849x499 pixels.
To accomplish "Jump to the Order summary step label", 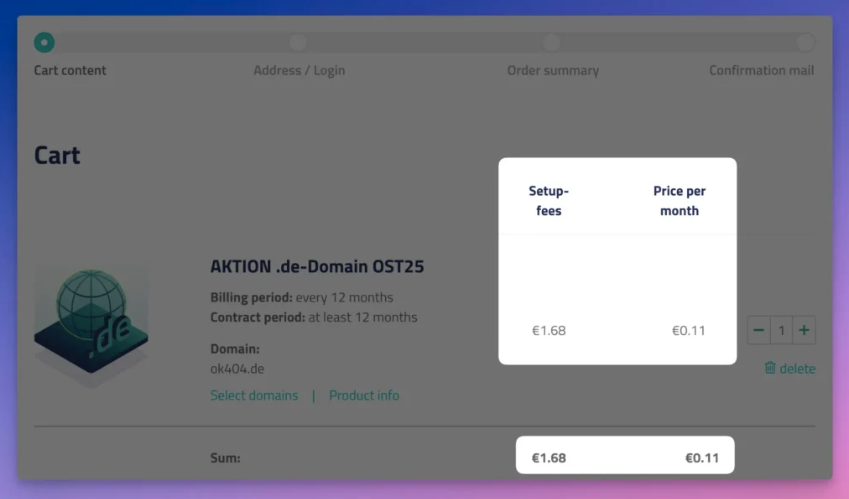I will tap(553, 70).
